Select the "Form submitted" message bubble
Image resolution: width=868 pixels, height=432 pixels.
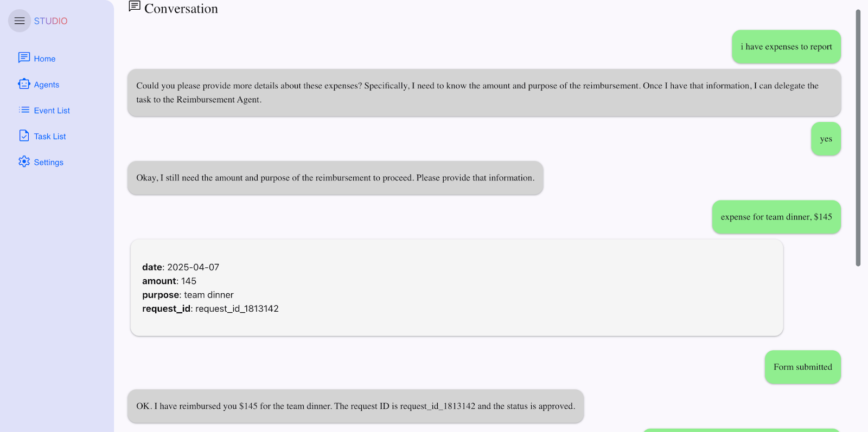[802, 367]
